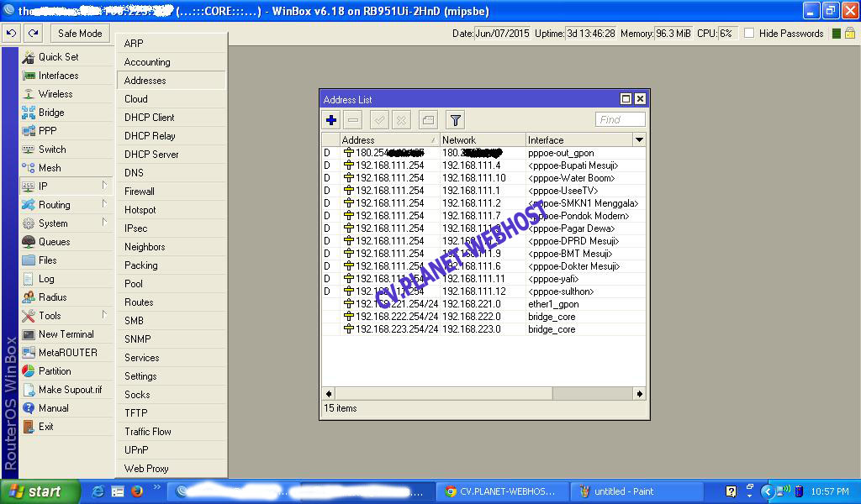
Task: Open New Terminal from sidebar
Action: 66,334
